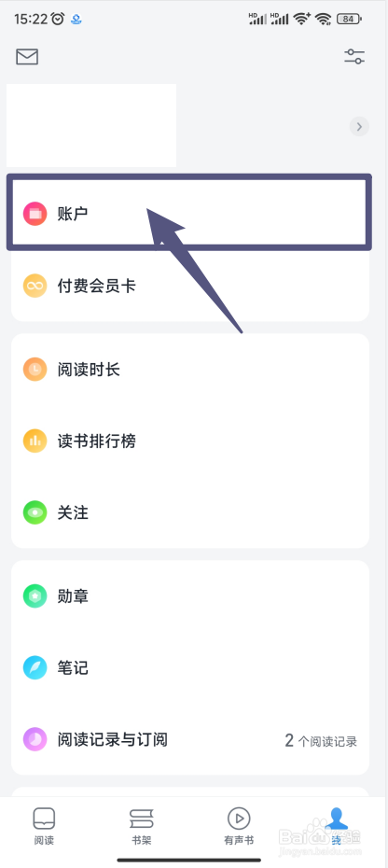Tap the green 勋章 badge icon

35,596
